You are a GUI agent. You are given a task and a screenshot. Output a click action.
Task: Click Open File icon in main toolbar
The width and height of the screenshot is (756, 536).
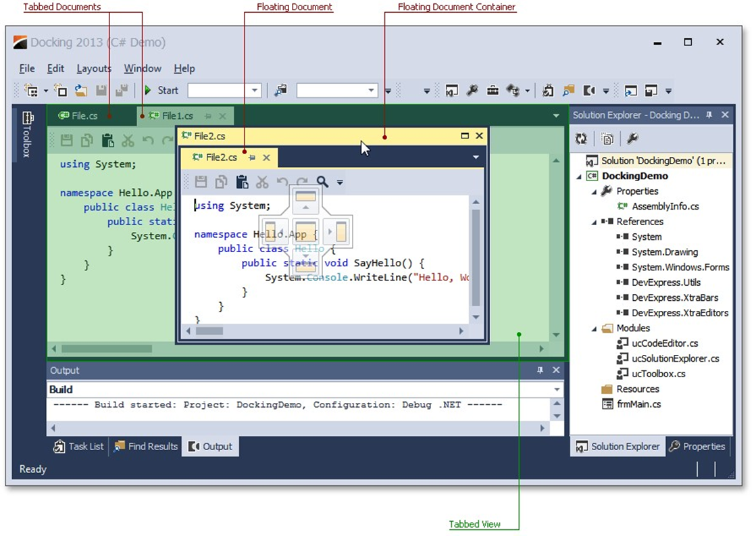pos(80,91)
